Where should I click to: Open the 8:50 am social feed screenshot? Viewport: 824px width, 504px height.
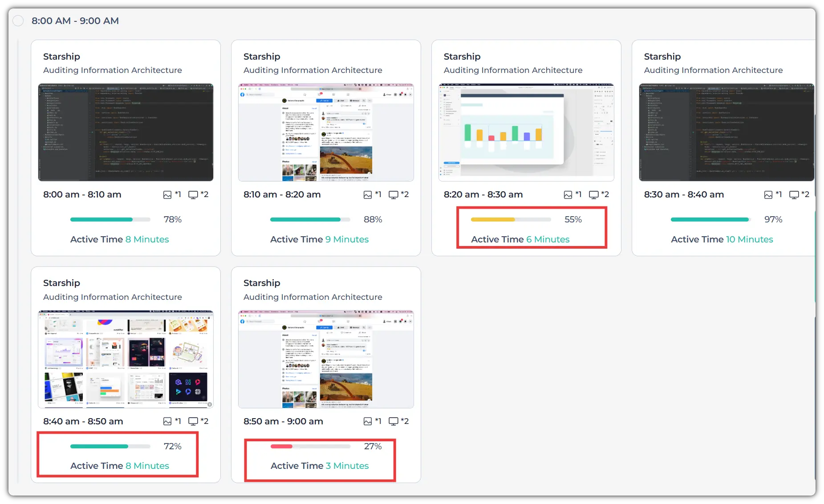(x=326, y=359)
